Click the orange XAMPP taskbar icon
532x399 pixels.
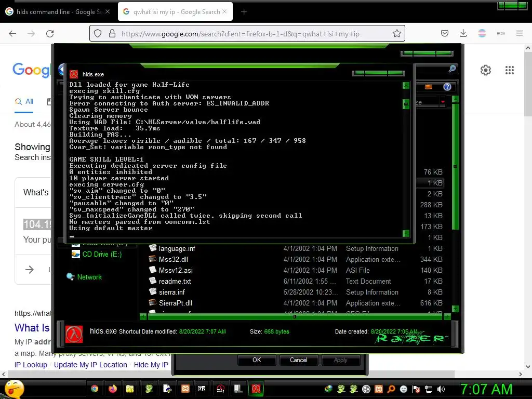click(185, 389)
